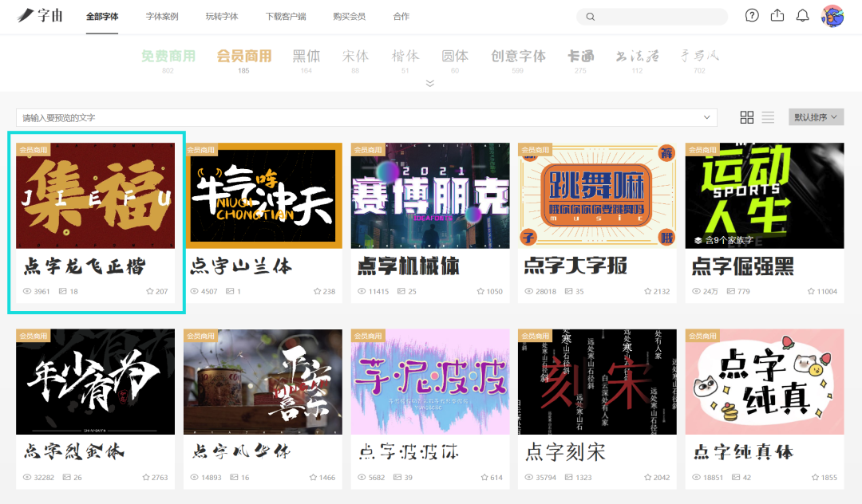Click the help question mark icon

click(752, 16)
